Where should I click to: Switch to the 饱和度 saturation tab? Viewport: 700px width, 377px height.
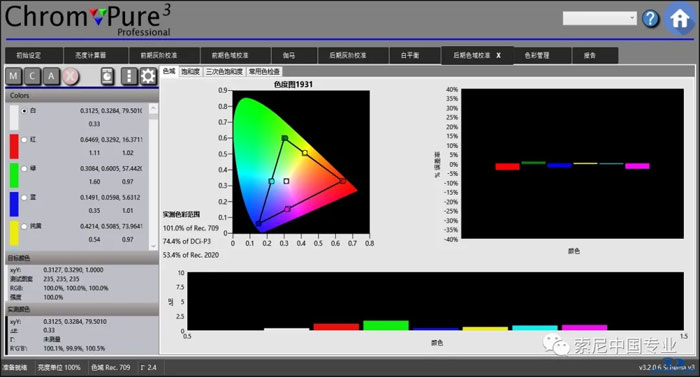[x=191, y=71]
